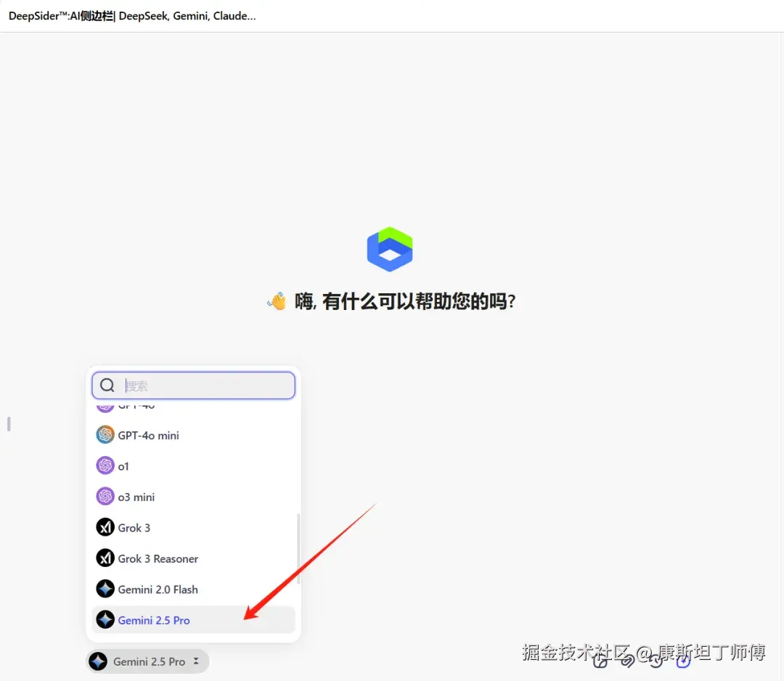Select Gemini 2.5 Pro in the list
The image size is (784, 681).
coord(194,620)
